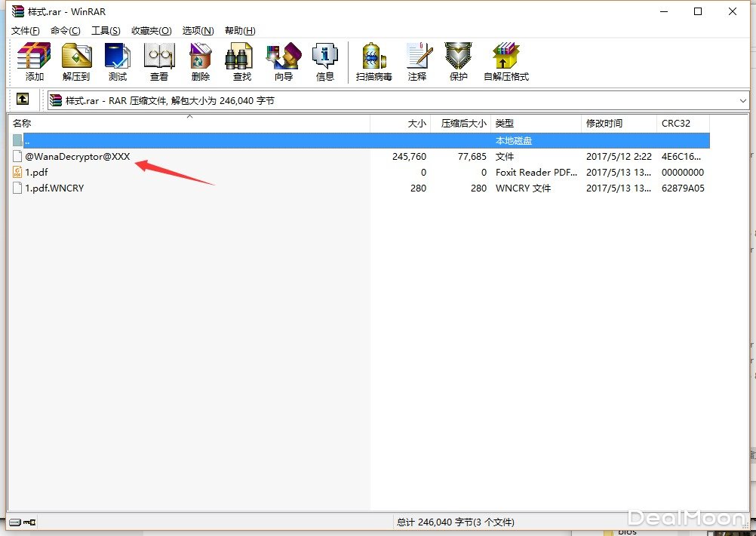This screenshot has width=756, height=536.
Task: Launch the Wizard (向导) icon
Action: (x=284, y=62)
